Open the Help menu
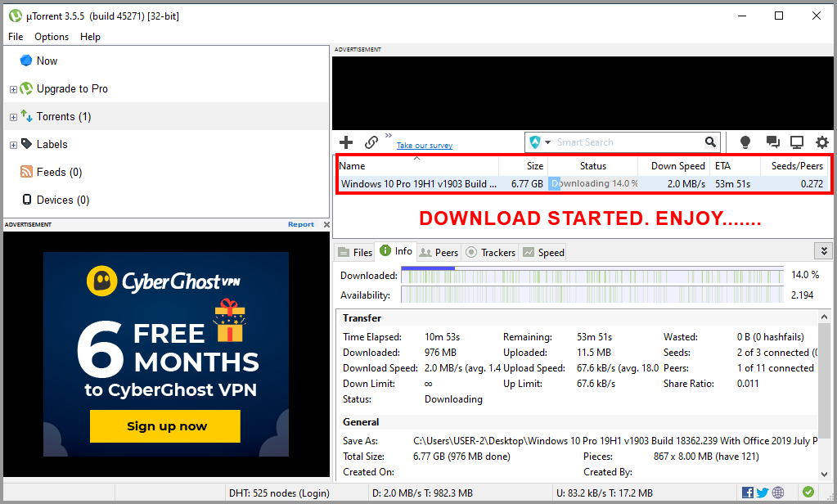837x504 pixels. 90,36
